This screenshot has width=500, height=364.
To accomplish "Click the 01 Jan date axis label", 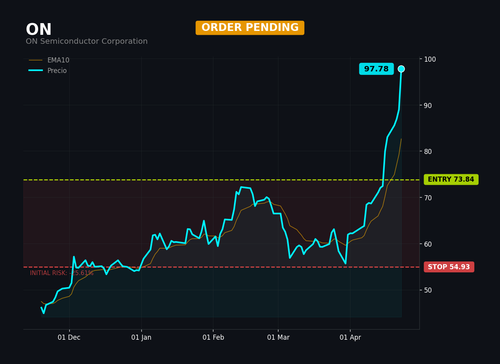I will pyautogui.click(x=141, y=337).
